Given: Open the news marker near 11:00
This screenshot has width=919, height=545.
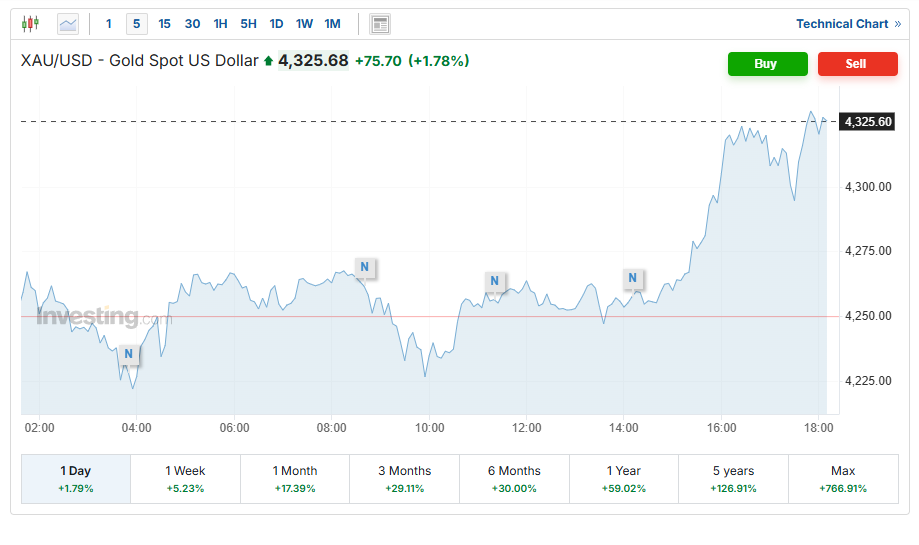Looking at the screenshot, I should [x=494, y=281].
